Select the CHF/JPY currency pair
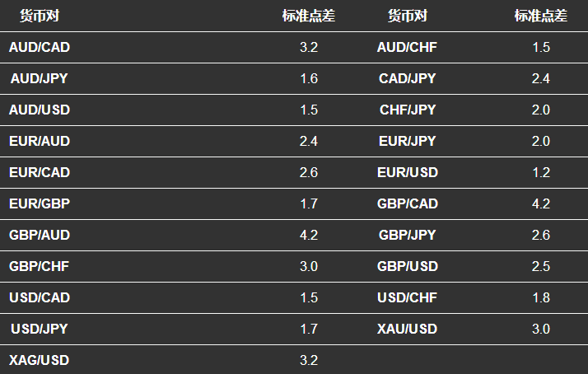Screen dimensions: 588x374 point(408,110)
